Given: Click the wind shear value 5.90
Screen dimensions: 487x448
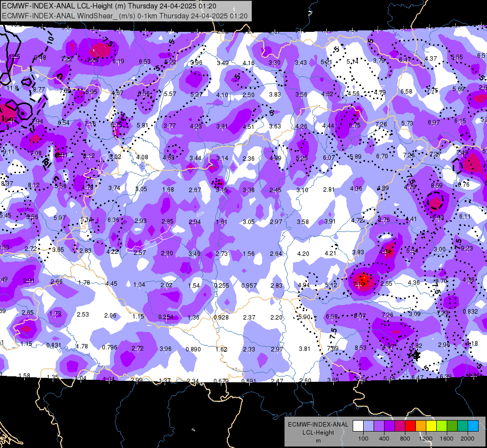Looking at the screenshot, I should tap(304, 317).
